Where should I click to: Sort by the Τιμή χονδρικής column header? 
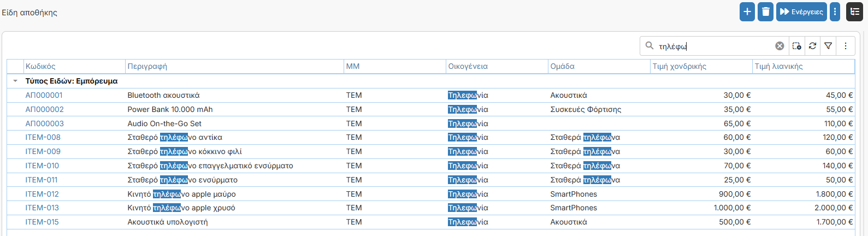tap(701, 66)
